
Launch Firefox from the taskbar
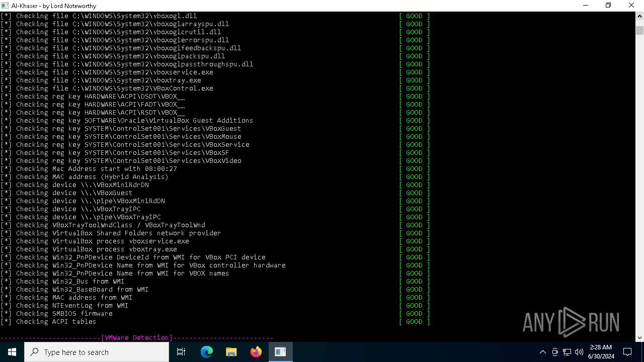click(256, 352)
